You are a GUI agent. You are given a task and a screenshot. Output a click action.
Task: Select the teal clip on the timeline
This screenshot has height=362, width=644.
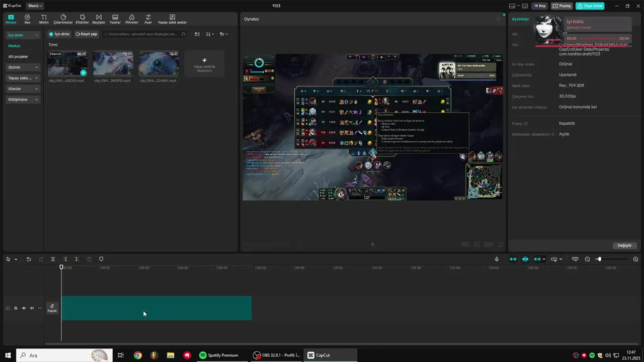tap(156, 308)
